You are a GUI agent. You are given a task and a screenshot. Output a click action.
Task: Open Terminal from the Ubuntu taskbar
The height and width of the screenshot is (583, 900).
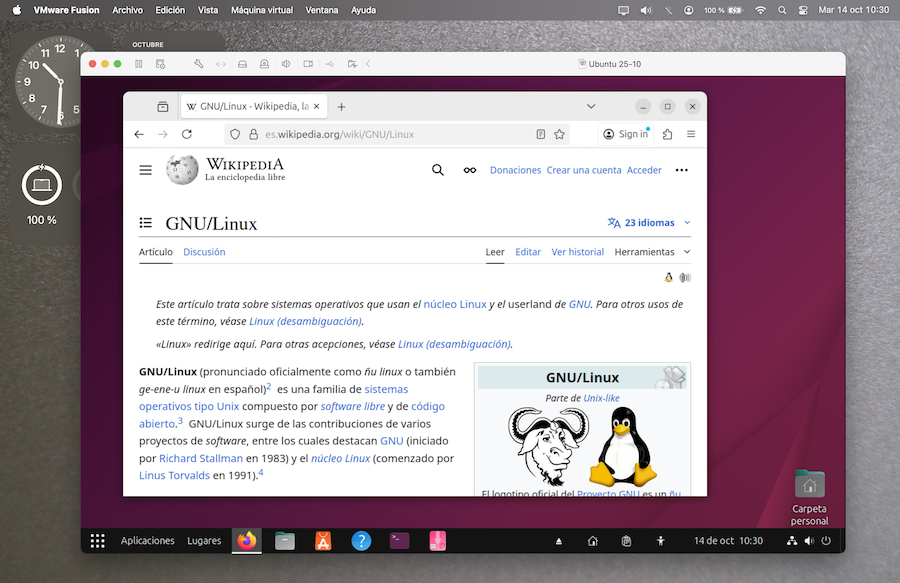coord(399,541)
